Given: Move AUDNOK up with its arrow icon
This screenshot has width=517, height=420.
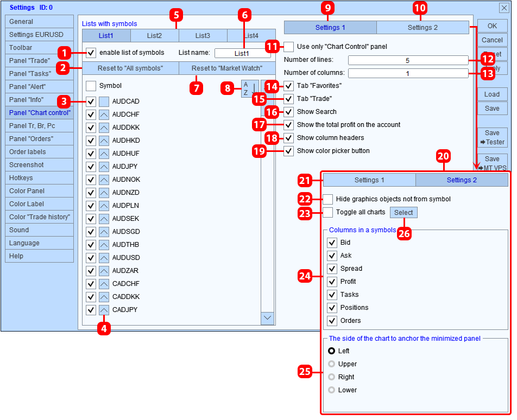Looking at the screenshot, I should 104,180.
